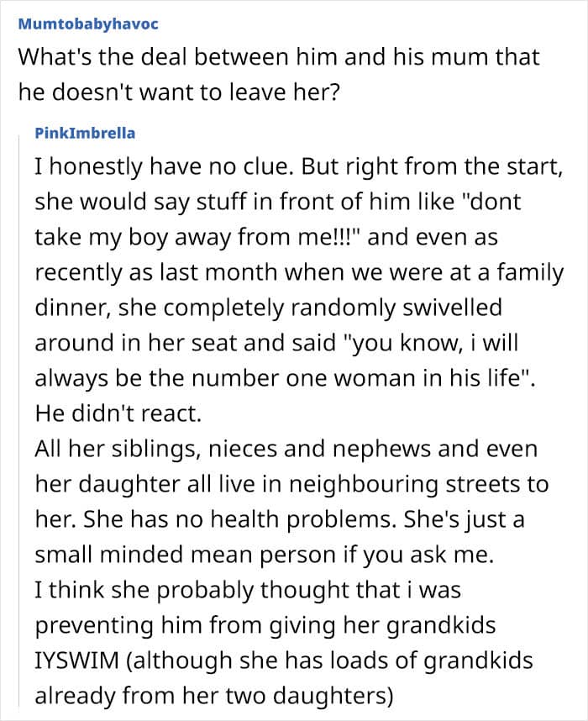Image resolution: width=588 pixels, height=721 pixels.
Task: Click the line 'small minded mean person if you ask me'
Action: coord(265,555)
